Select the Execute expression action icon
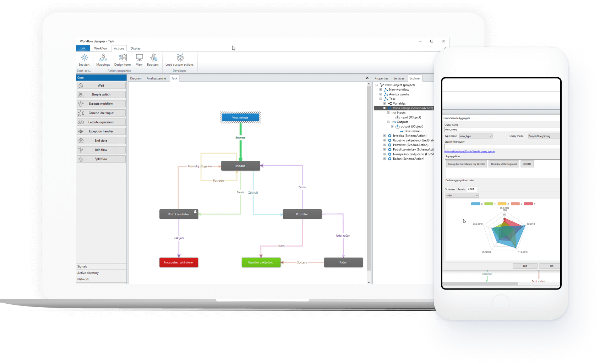The height and width of the screenshot is (364, 600). (81, 122)
